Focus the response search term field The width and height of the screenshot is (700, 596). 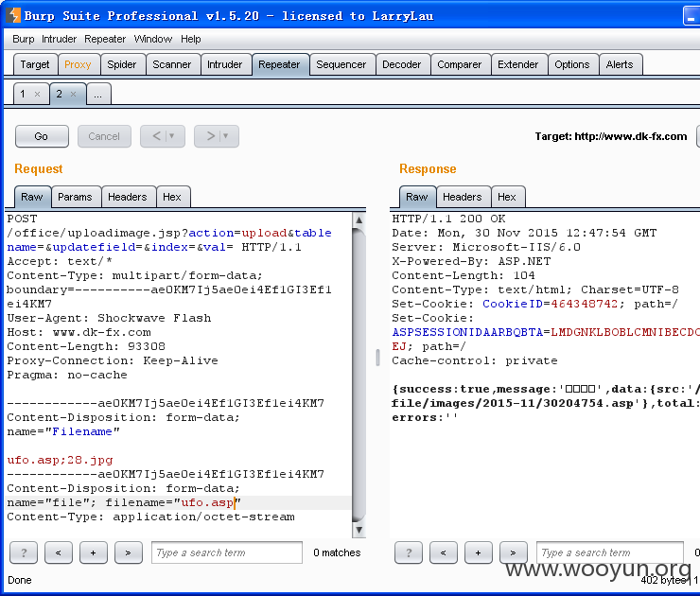[x=610, y=552]
